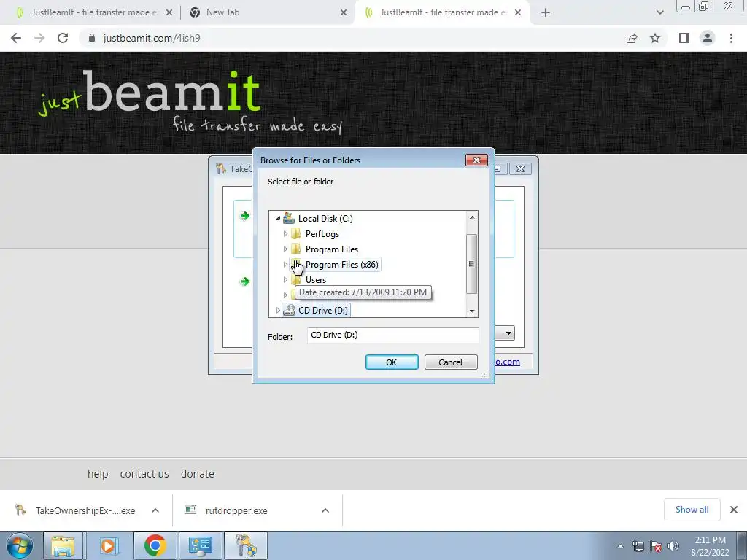Open the help link in footer
The height and width of the screenshot is (560, 747).
pos(98,474)
